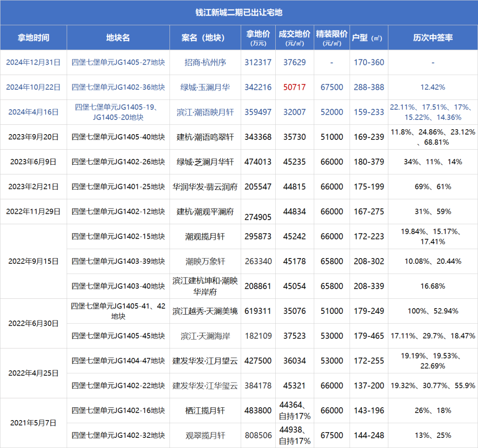Click the project name 建杭·潮观平澜府
This screenshot has width=478, height=448.
point(205,212)
